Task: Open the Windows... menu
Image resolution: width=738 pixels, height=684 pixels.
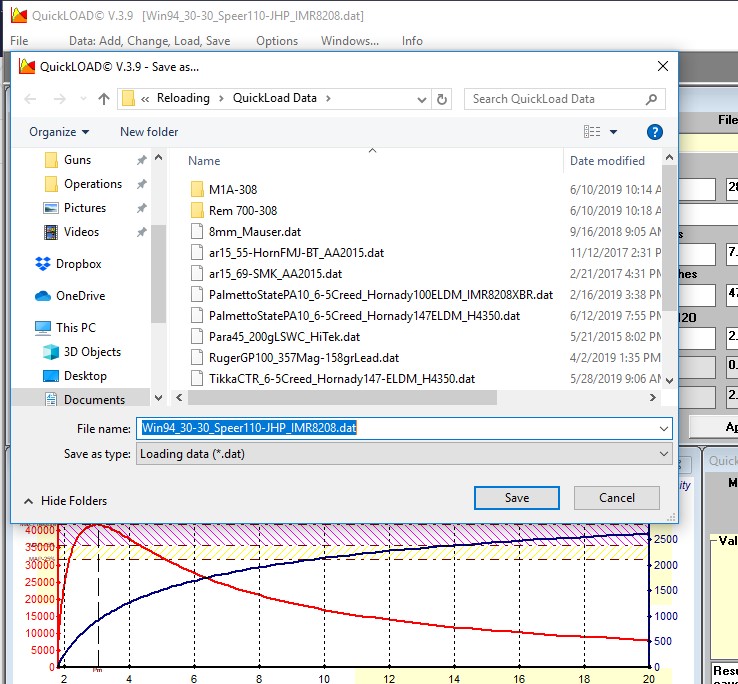Action: tap(350, 41)
